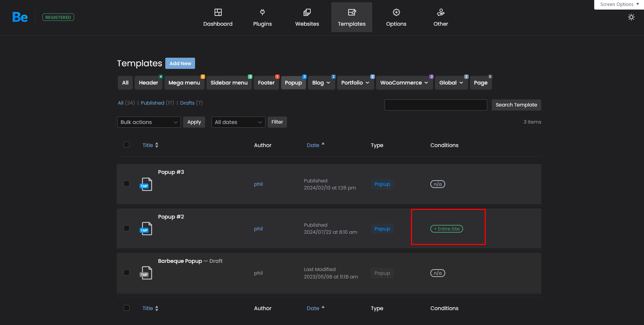Filter templates by Header
This screenshot has height=325, width=644.
click(x=149, y=83)
